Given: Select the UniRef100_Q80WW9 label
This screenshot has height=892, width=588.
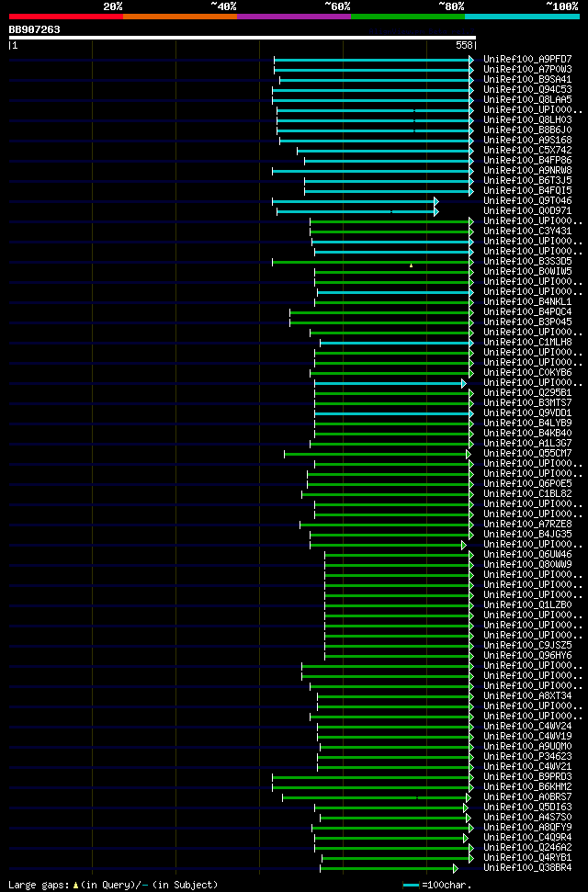Looking at the screenshot, I should (527, 565).
